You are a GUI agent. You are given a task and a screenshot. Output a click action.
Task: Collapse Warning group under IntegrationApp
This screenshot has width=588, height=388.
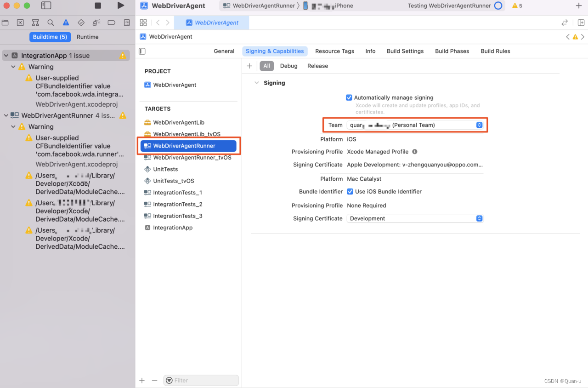[x=13, y=67]
